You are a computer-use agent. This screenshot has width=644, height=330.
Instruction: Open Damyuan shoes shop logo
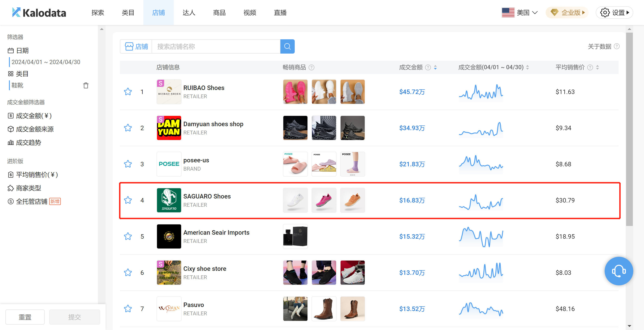(x=169, y=128)
